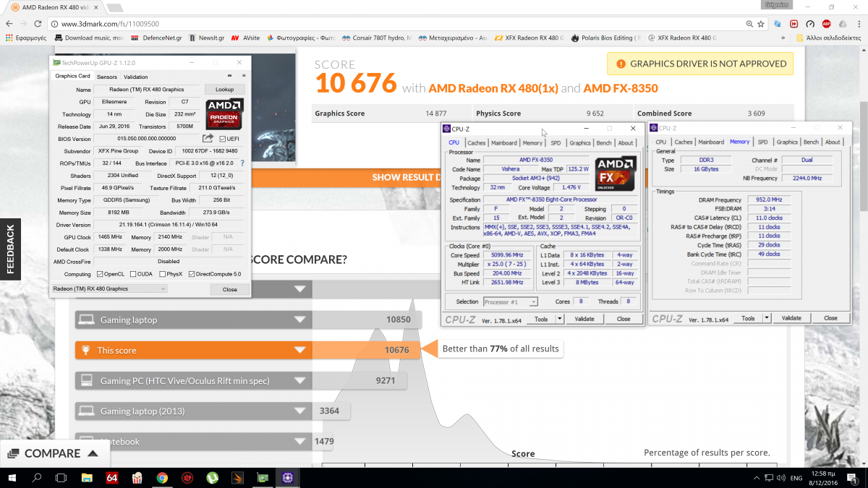The image size is (868, 488).
Task: Click the Chrome back arrow
Action: pyautogui.click(x=10, y=23)
